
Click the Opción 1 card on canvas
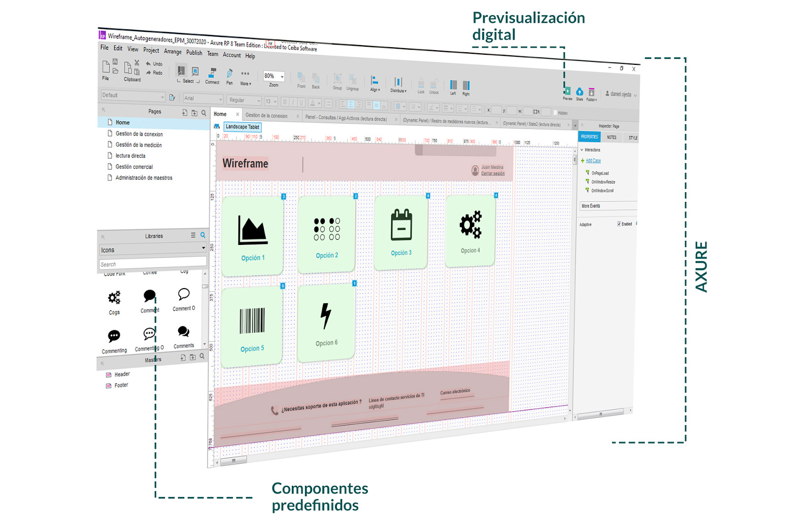[x=252, y=236]
